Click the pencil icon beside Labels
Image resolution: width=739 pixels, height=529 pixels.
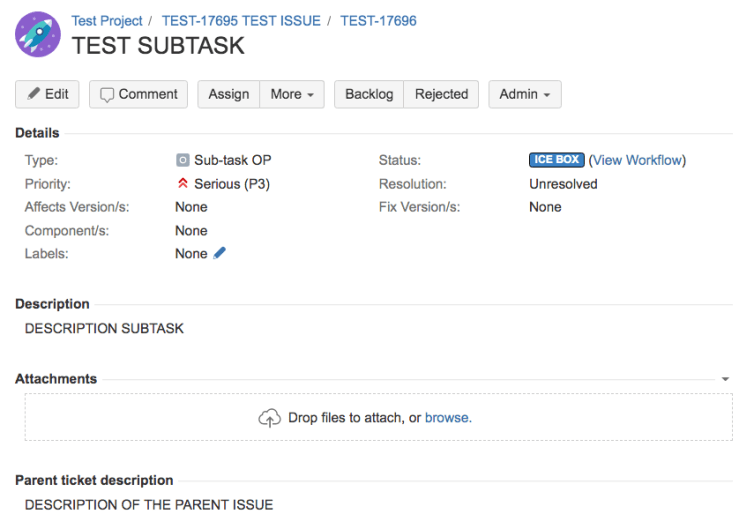pos(220,253)
